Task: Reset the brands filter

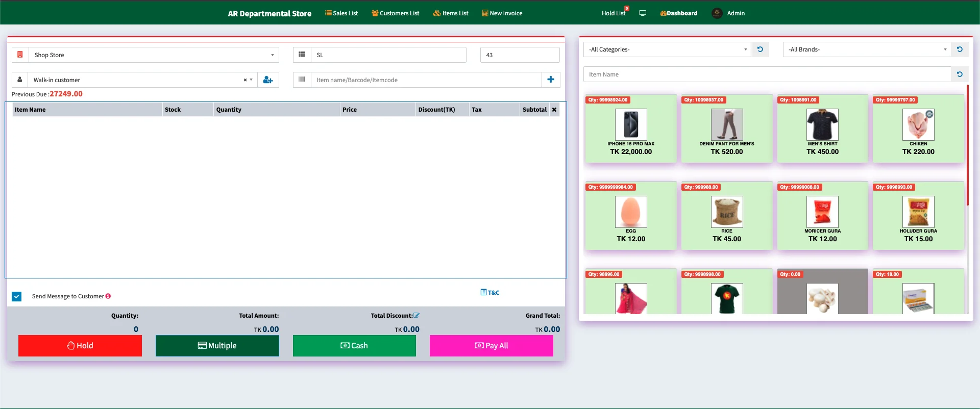Action: click(960, 49)
